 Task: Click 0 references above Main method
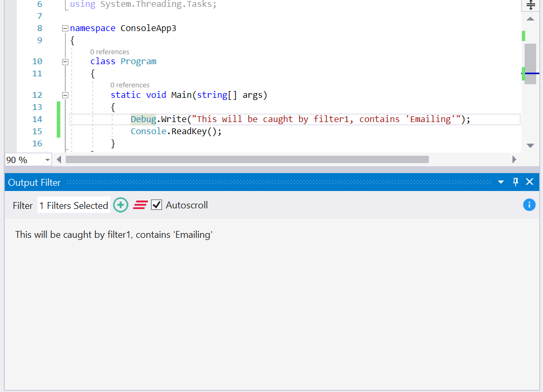coord(130,85)
